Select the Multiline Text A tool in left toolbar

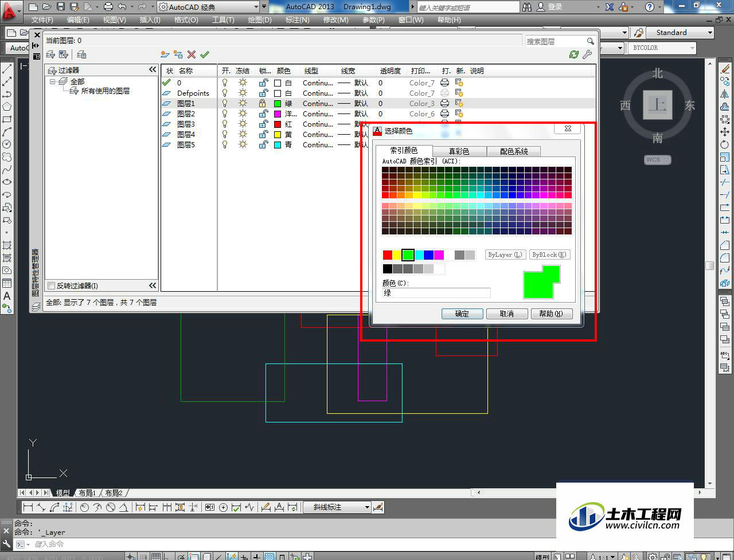pyautogui.click(x=7, y=296)
